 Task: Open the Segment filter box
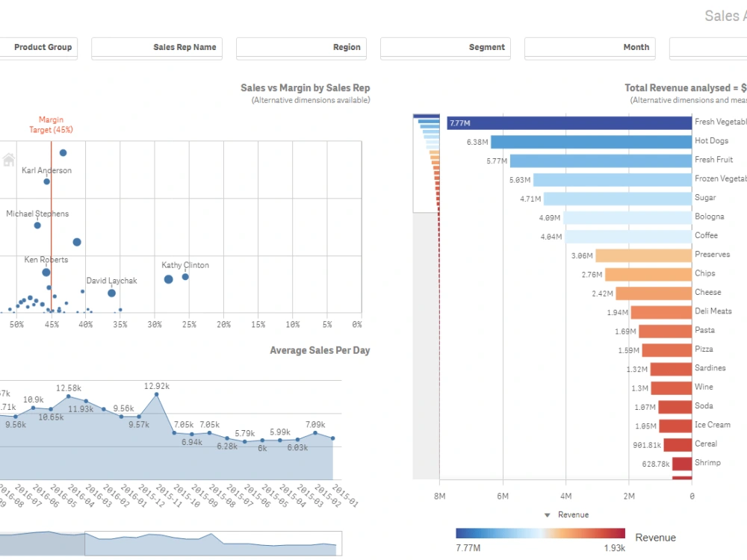click(445, 48)
